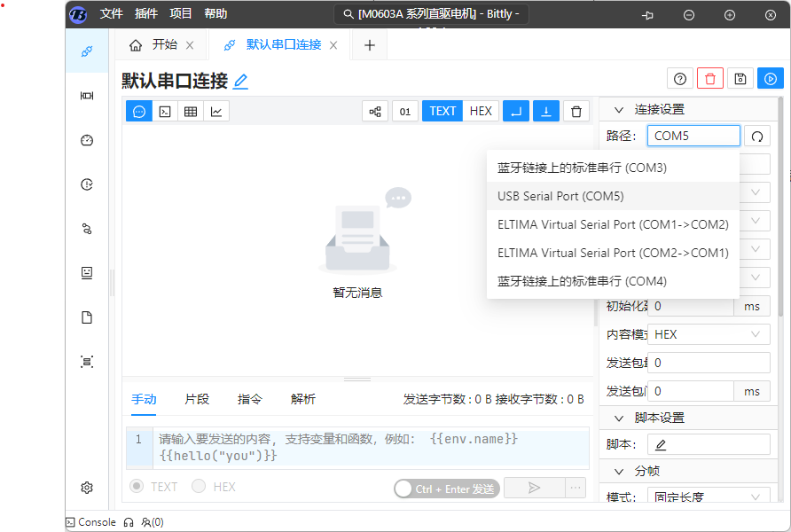Open the Console panel in status bar
This screenshot has height=532, width=791.
point(91,522)
